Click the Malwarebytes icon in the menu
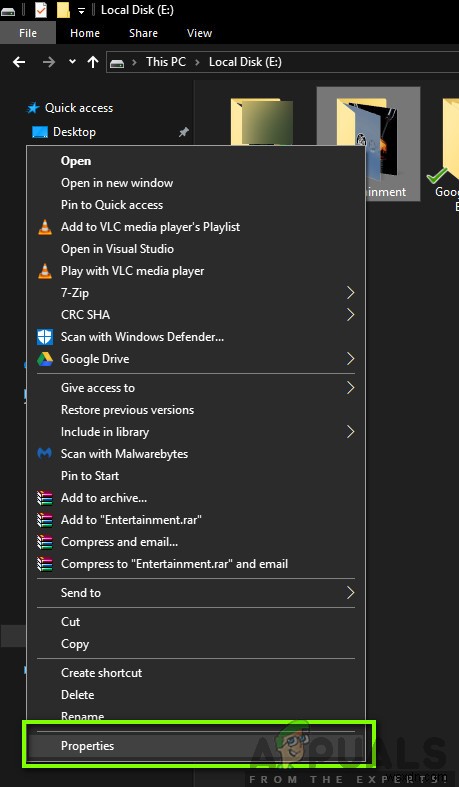Viewport: 459px width, 787px height. 45,454
